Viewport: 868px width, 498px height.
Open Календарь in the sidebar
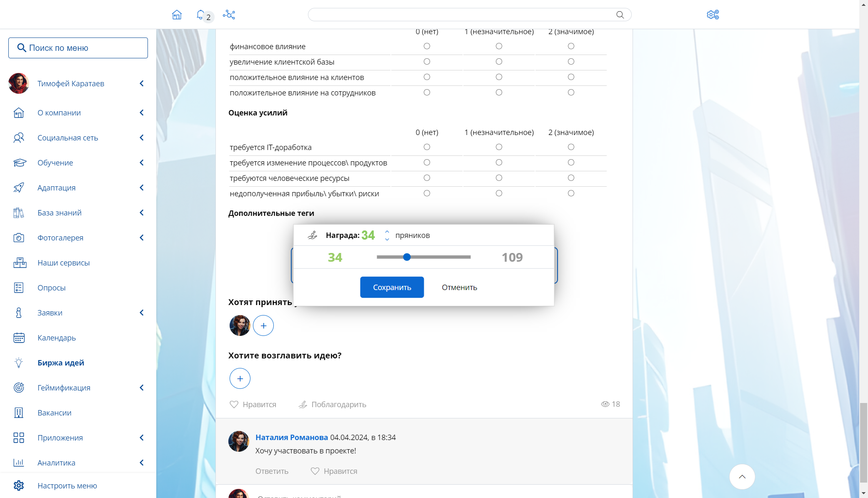click(x=57, y=338)
